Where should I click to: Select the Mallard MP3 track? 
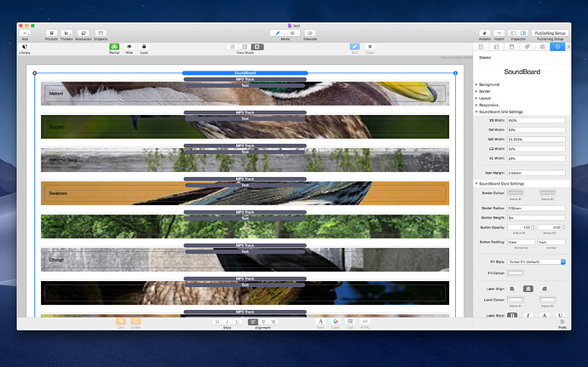pyautogui.click(x=245, y=79)
